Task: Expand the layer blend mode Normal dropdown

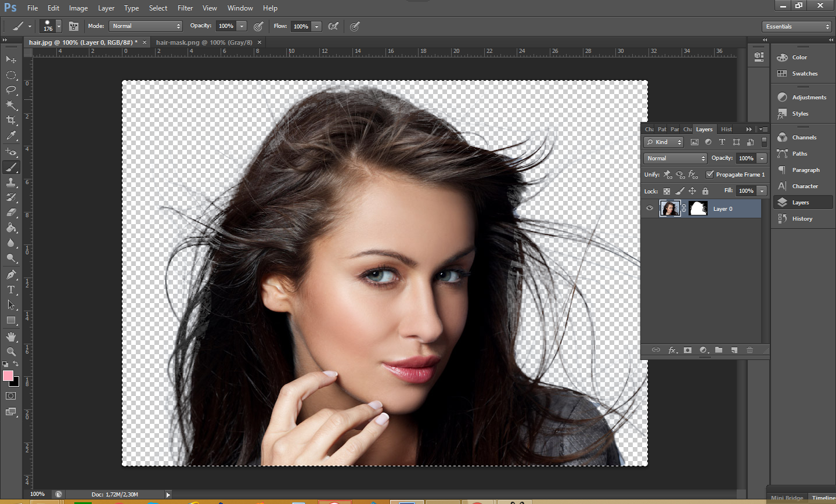Action: click(675, 159)
